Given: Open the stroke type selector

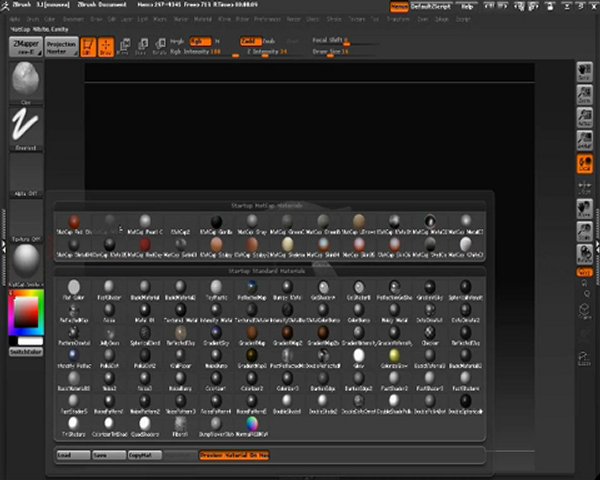Looking at the screenshot, I should [x=28, y=125].
